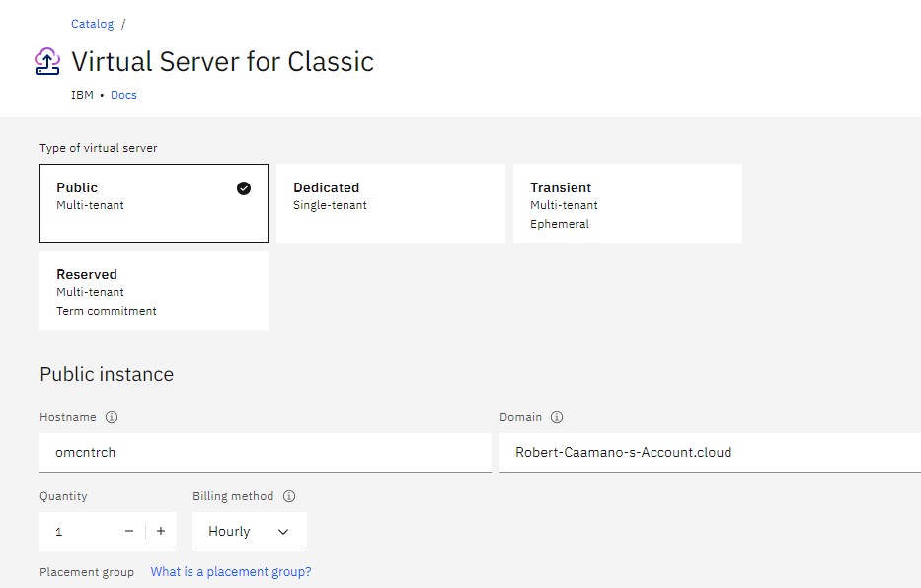Click the Virtual Server cloud upload icon
The height and width of the screenshot is (588, 921).
pos(47,61)
